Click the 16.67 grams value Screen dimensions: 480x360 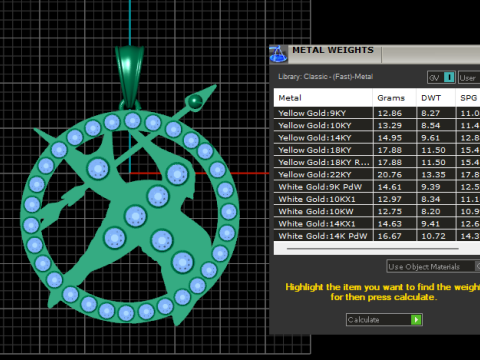[x=390, y=236]
